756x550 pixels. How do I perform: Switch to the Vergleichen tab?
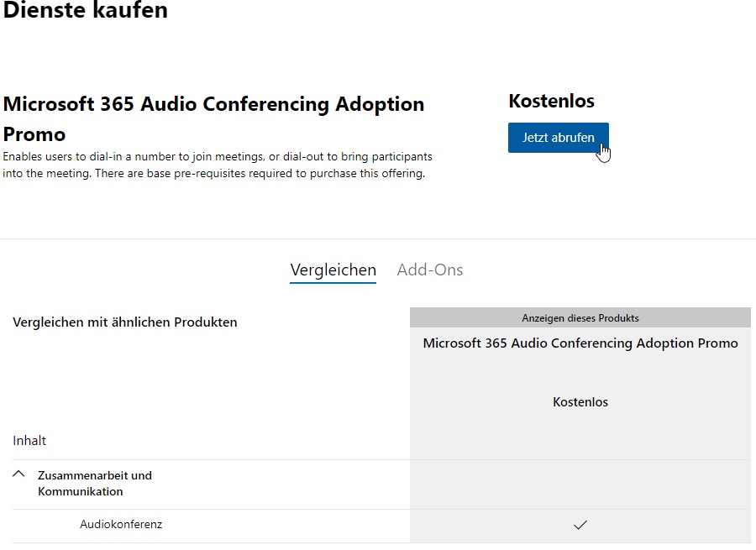(x=333, y=270)
